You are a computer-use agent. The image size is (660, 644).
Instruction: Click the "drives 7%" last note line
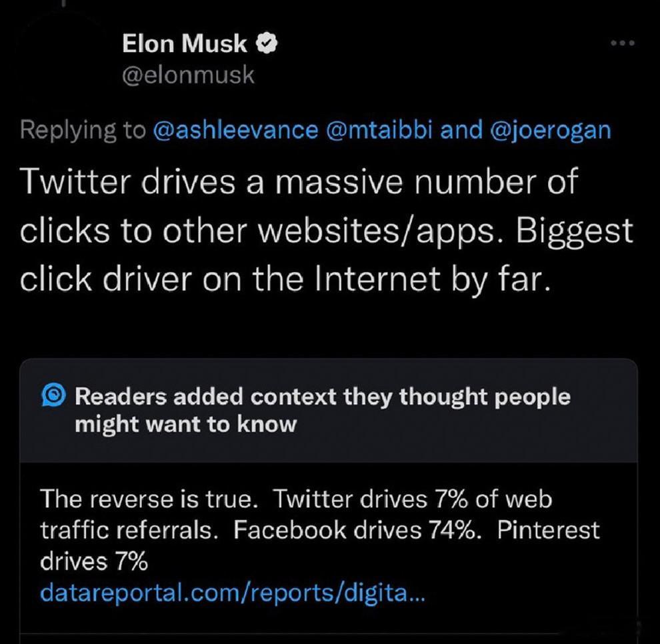pos(94,561)
